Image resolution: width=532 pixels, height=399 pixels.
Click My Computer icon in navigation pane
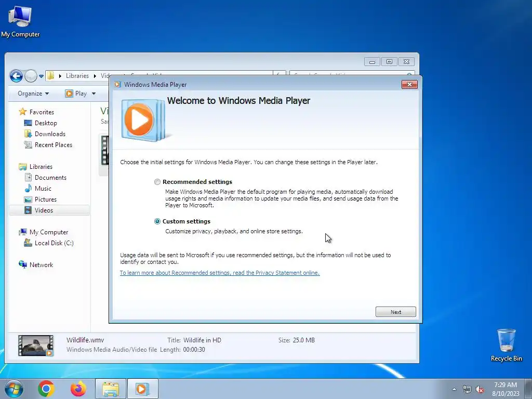[x=23, y=232]
